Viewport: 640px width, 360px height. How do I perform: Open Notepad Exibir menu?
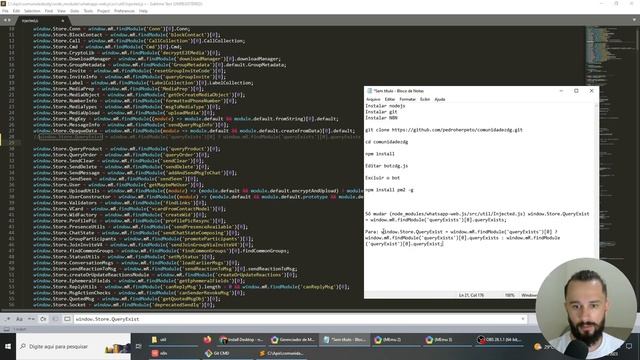click(x=425, y=99)
